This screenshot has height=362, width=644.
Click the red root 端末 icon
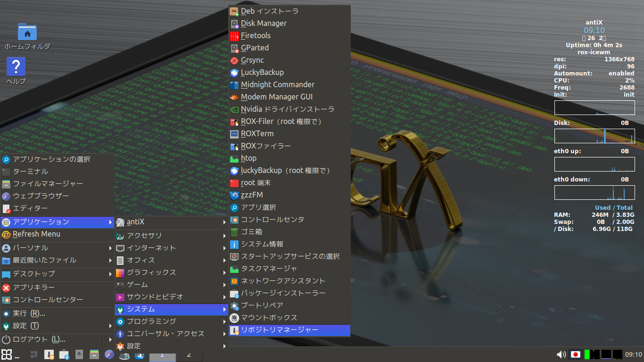pyautogui.click(x=234, y=182)
